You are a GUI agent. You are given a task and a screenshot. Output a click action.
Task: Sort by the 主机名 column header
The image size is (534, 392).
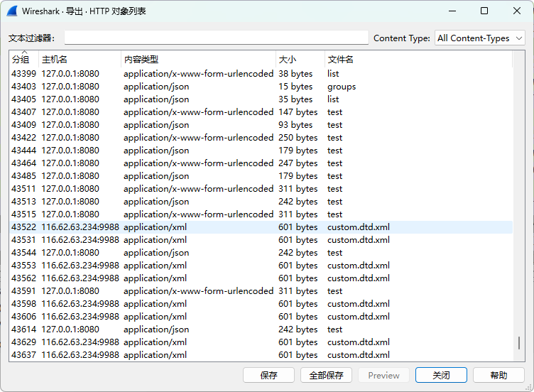point(80,59)
